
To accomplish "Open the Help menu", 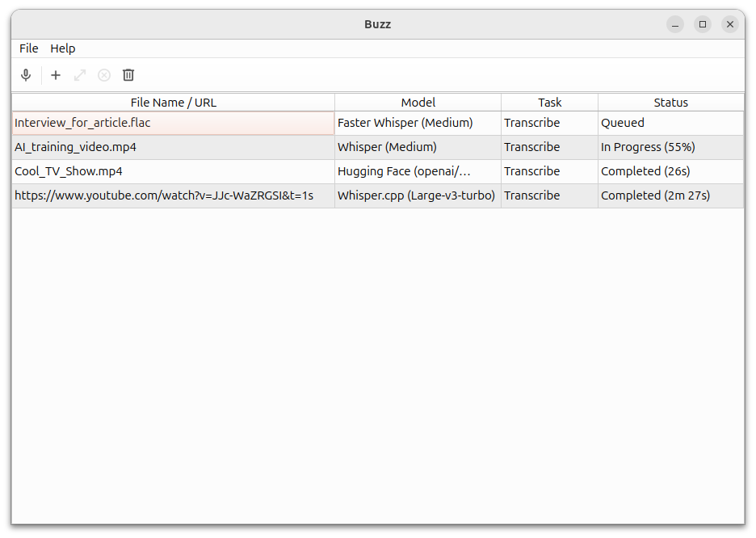I will click(x=62, y=48).
